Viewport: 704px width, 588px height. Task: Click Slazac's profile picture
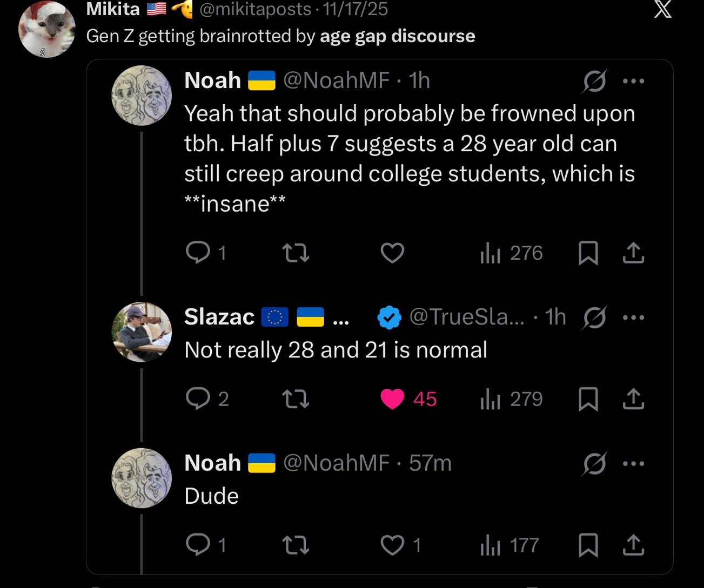141,332
